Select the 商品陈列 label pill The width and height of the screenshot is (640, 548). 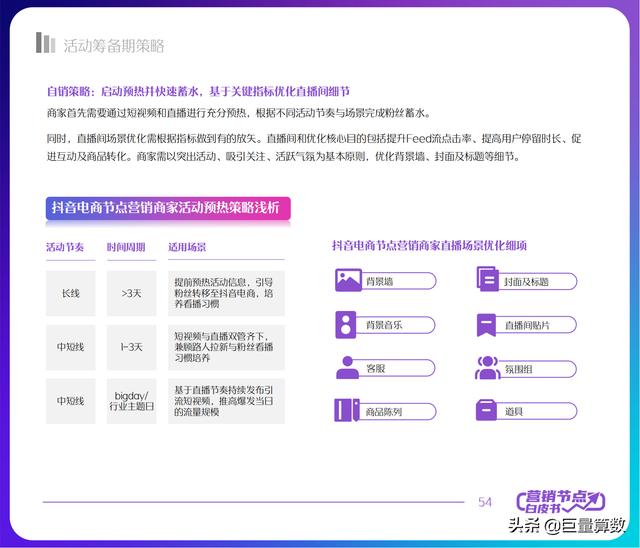pyautogui.click(x=398, y=411)
